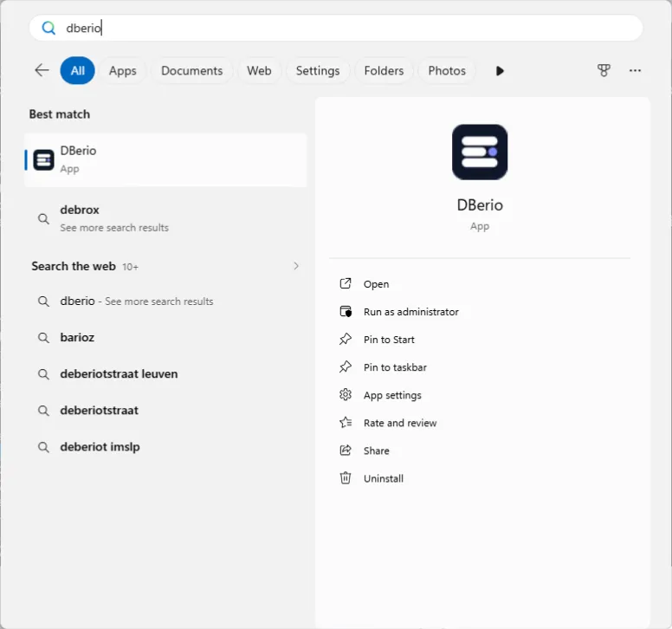672x629 pixels.
Task: Switch to the Settings filter
Action: coord(318,70)
